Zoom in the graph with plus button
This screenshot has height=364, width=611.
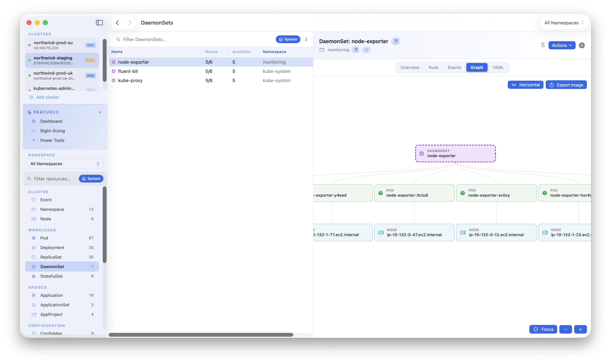point(580,329)
